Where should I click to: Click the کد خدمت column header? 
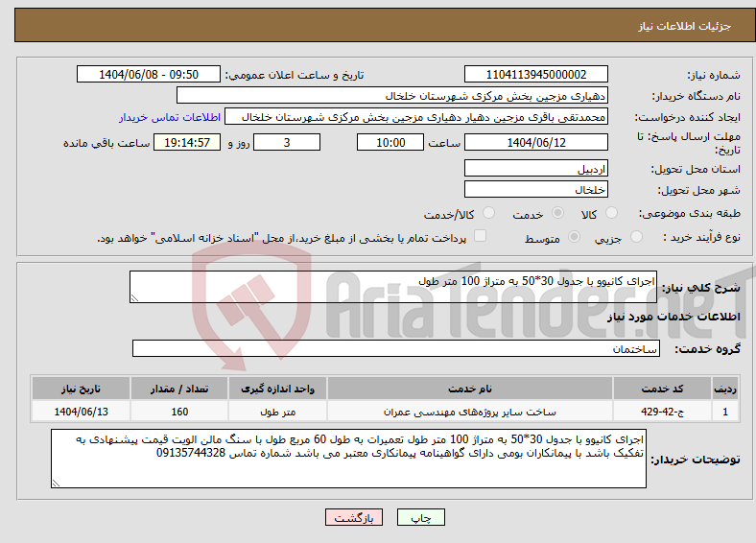663,389
